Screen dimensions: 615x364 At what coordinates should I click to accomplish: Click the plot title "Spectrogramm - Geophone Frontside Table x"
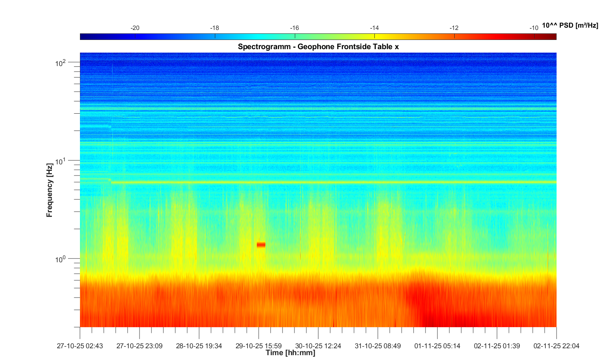coord(318,46)
